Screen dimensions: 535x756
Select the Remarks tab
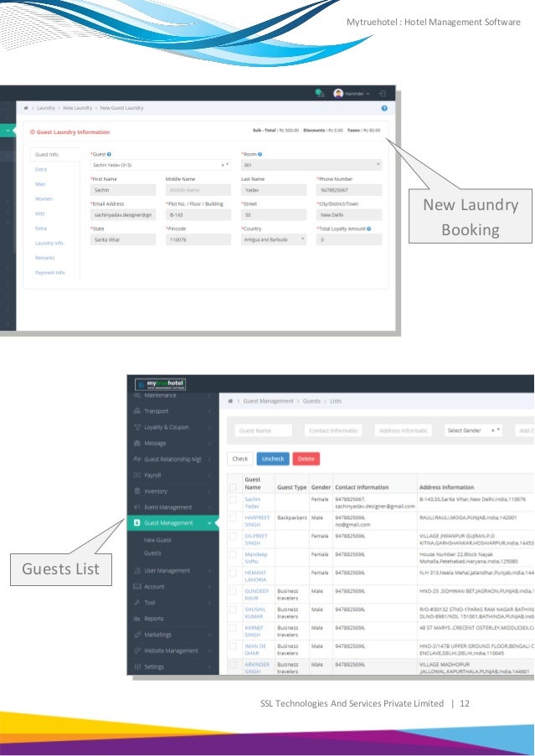(45, 258)
